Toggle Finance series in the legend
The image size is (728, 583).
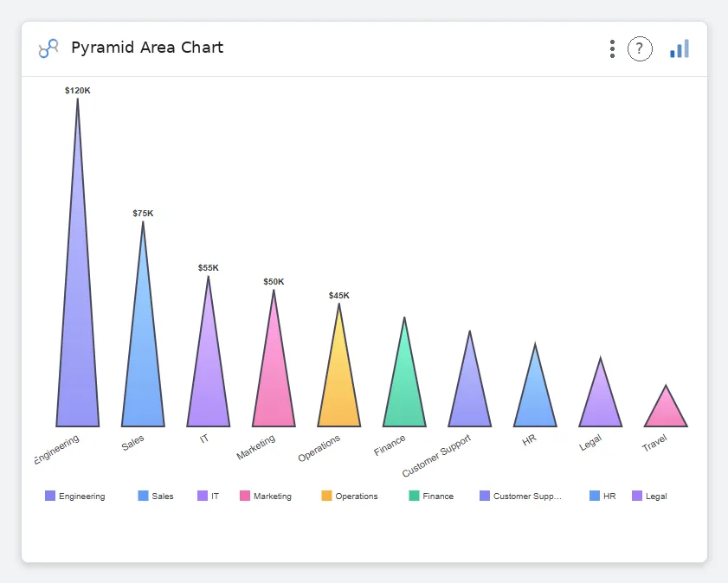[431, 496]
